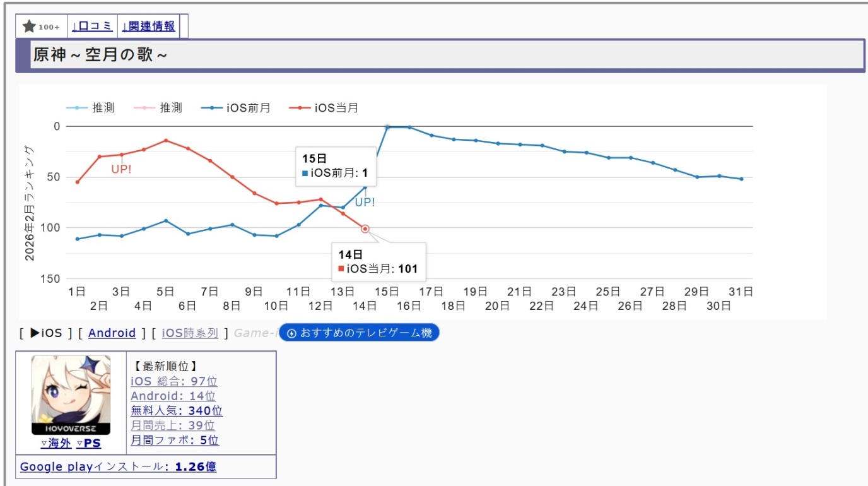868x486 pixels.
Task: Click the Paimon game app icon
Action: point(71,395)
